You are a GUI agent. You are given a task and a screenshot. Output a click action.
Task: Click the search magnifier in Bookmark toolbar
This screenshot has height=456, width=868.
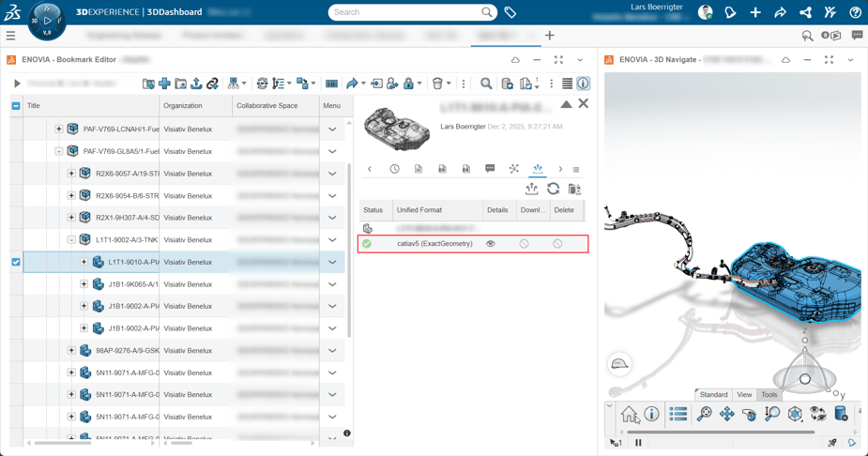486,84
